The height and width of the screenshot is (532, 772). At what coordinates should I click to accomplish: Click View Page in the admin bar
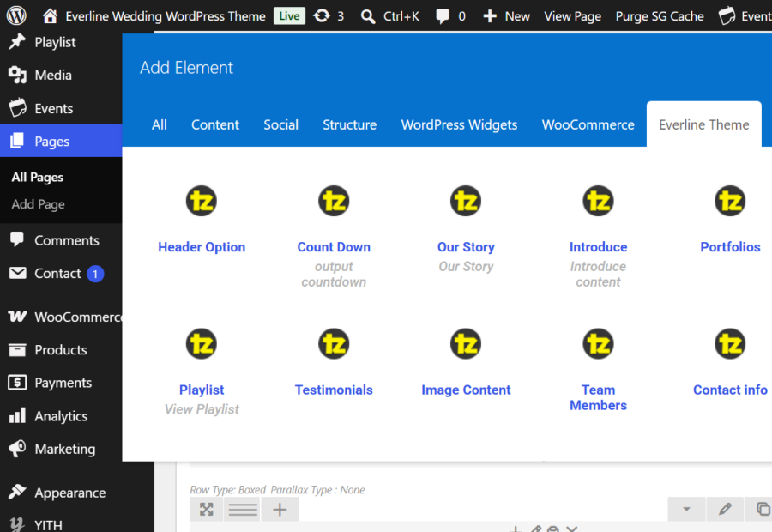pos(573,16)
